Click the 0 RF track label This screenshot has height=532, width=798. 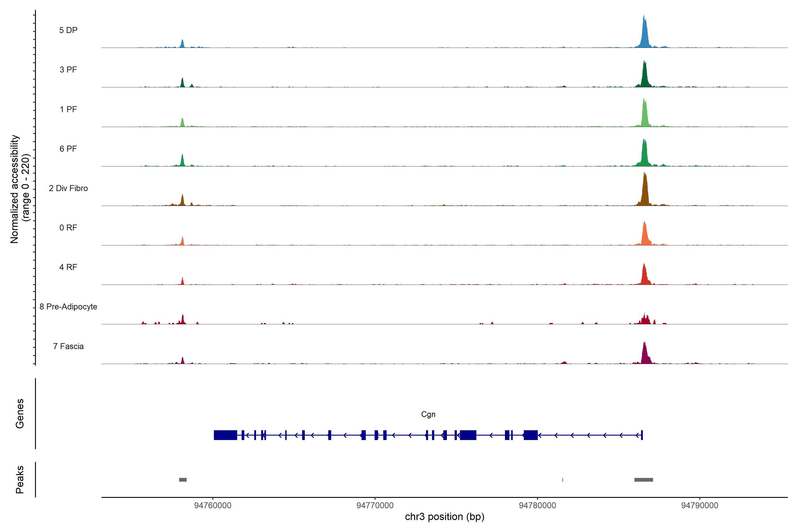coord(68,228)
